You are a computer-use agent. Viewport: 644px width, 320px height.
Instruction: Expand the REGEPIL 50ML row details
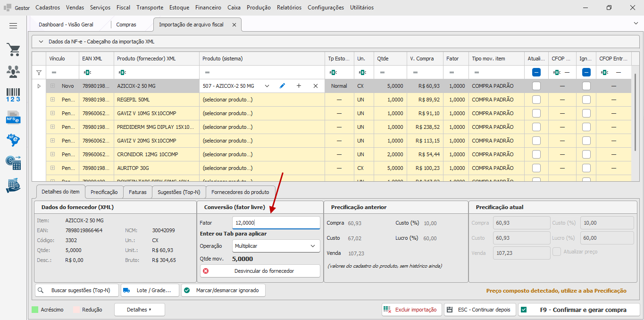[52, 100]
